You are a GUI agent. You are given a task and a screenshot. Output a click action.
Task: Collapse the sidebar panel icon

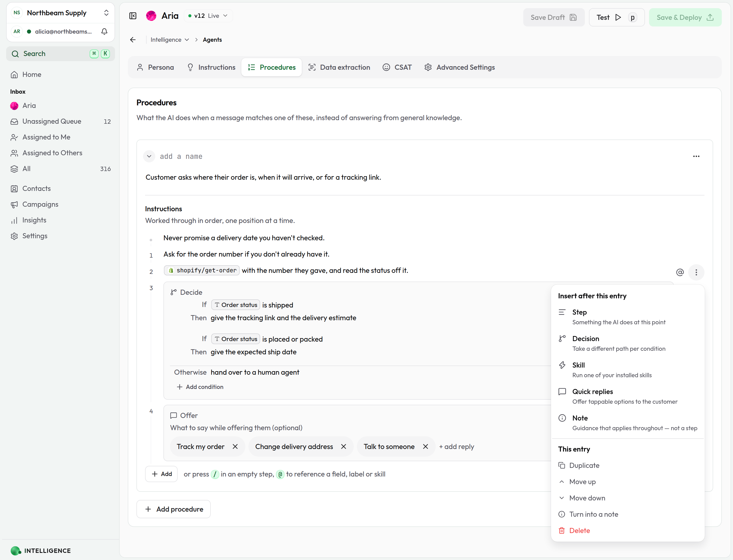tap(133, 16)
